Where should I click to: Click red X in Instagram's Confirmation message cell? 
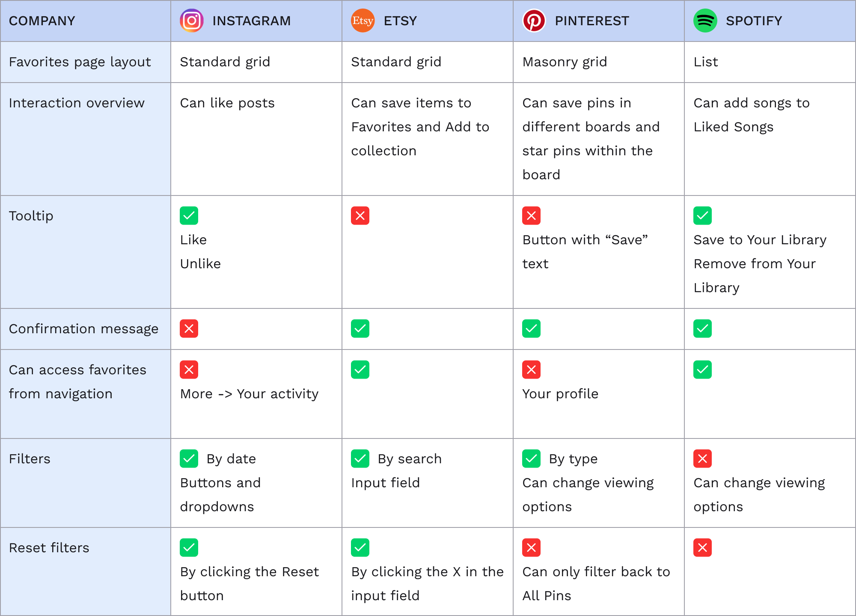pyautogui.click(x=189, y=329)
